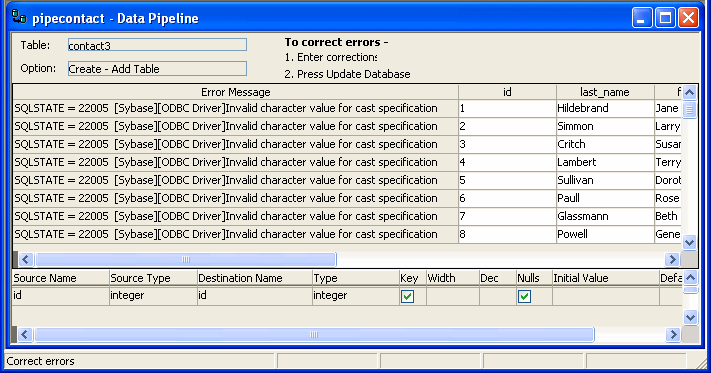This screenshot has height=373, width=711.
Task: Click the Initial Value cell for id row
Action: [x=605, y=296]
